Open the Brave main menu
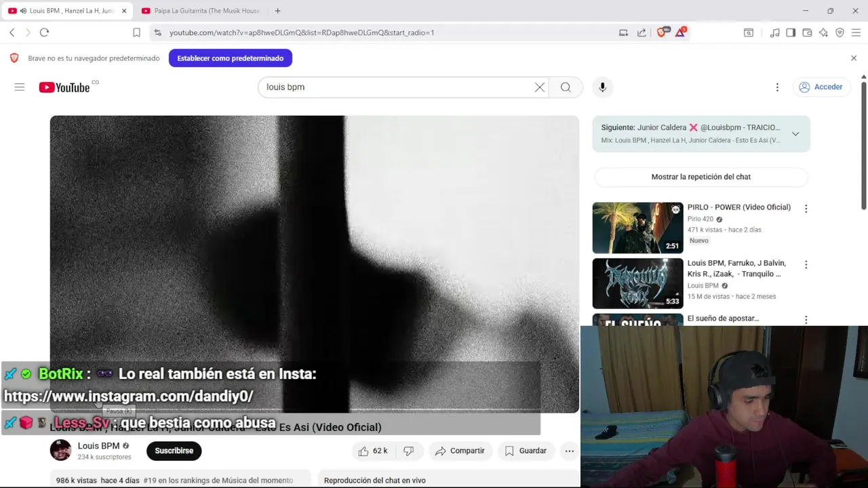 pyautogui.click(x=856, y=33)
